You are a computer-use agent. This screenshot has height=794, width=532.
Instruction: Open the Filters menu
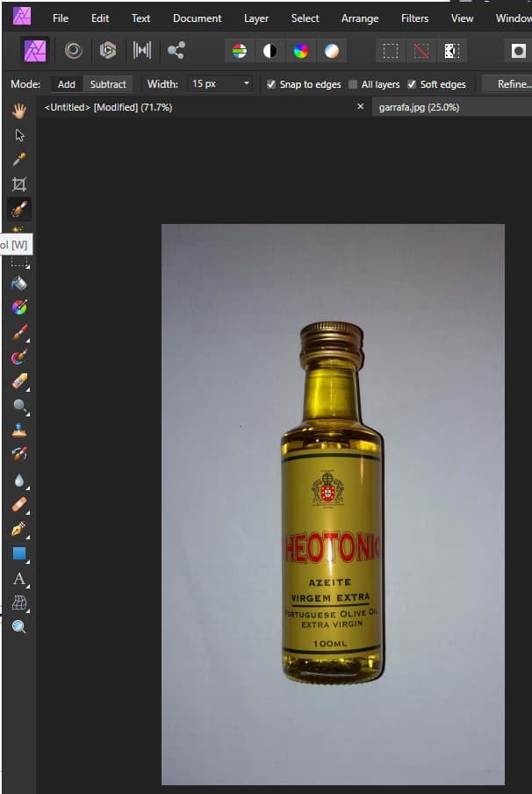(x=414, y=18)
